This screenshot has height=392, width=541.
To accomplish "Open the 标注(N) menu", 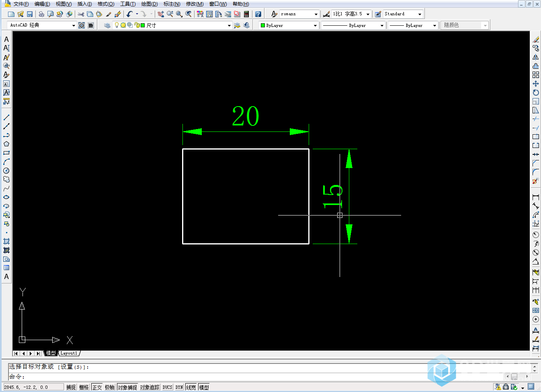I will [172, 4].
